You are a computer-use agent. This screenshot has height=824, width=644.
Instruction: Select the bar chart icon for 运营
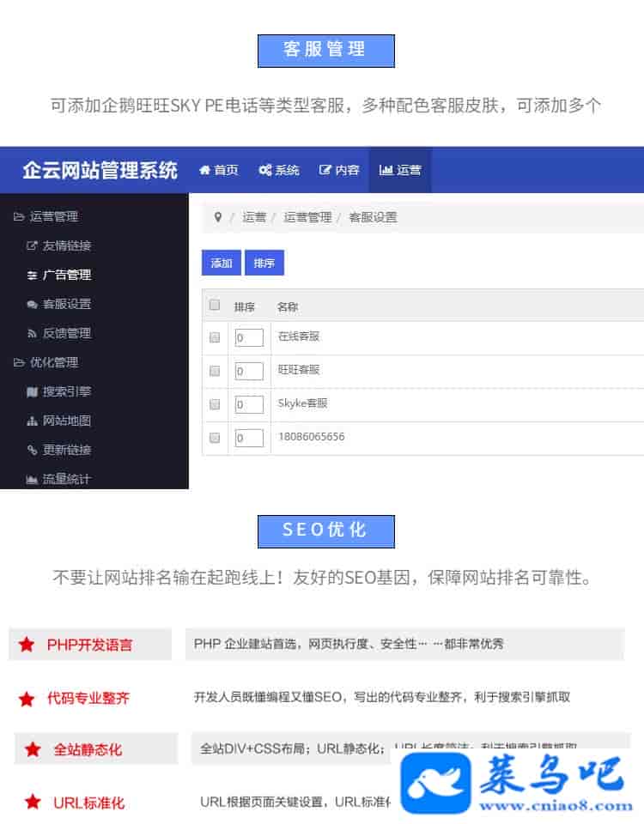(386, 170)
